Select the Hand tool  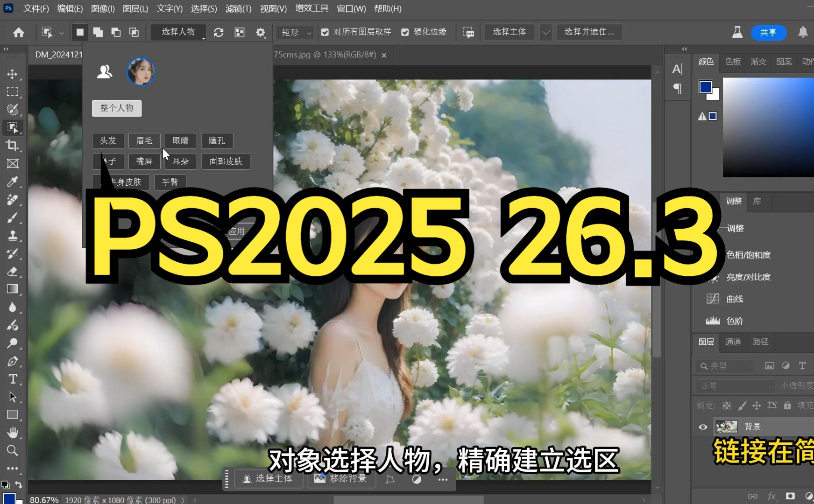pos(13,433)
